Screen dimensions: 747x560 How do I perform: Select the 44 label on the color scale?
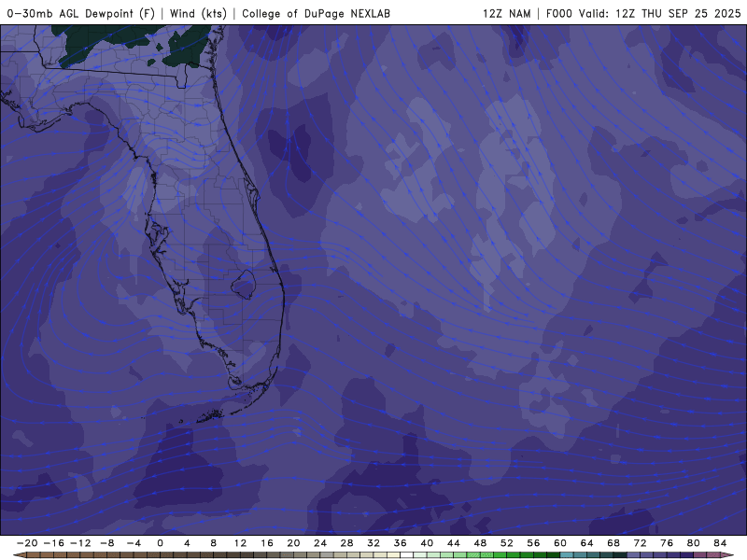[454, 543]
